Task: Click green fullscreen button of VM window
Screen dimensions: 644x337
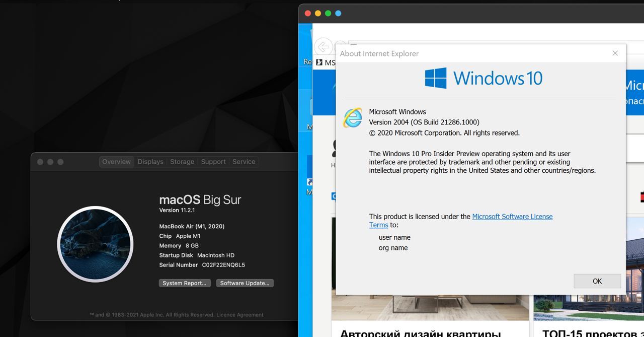Action: click(x=328, y=14)
